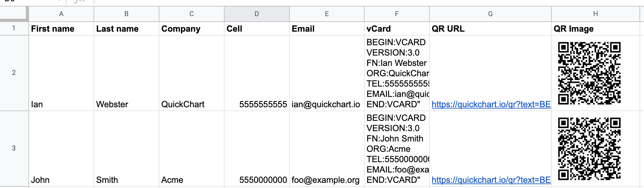
Task: Select the 'QR Image' header cell
Action: [596, 28]
